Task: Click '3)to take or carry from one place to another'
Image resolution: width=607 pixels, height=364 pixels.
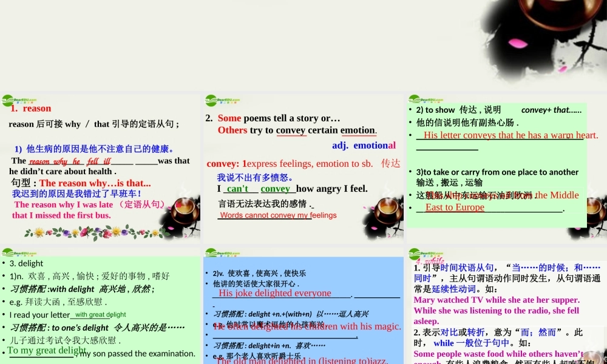Action: tap(498, 172)
